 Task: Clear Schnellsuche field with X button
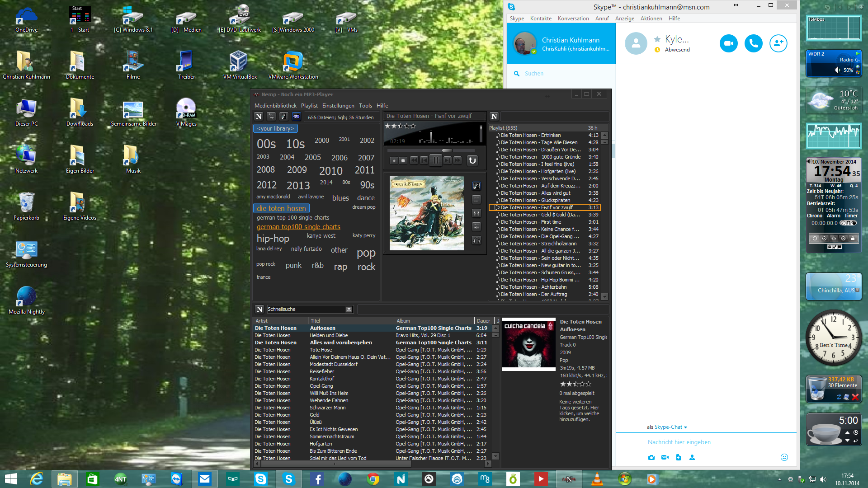point(349,310)
